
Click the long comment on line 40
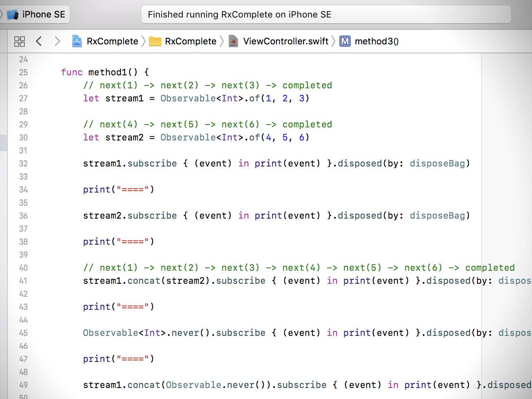click(299, 268)
